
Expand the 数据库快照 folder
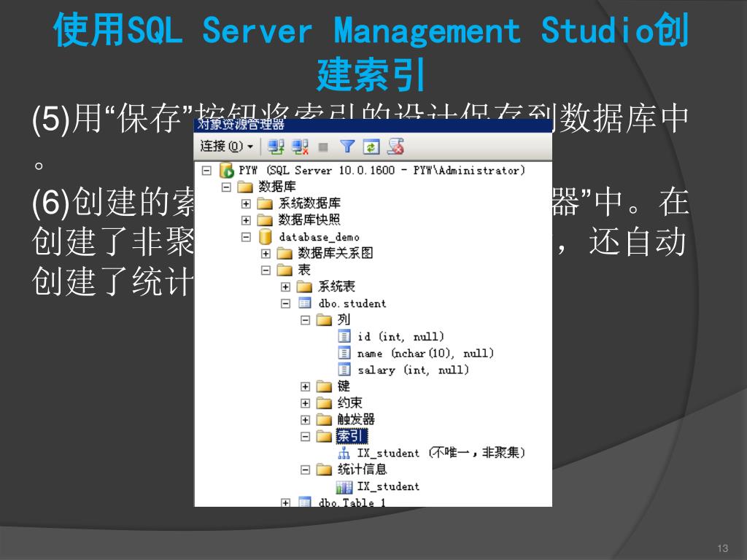[246, 220]
